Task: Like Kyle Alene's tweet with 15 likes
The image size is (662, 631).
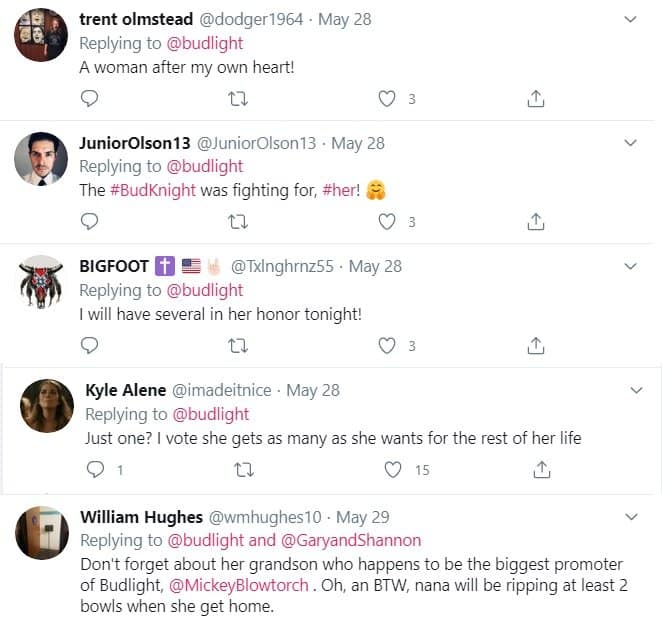Action: coord(393,468)
